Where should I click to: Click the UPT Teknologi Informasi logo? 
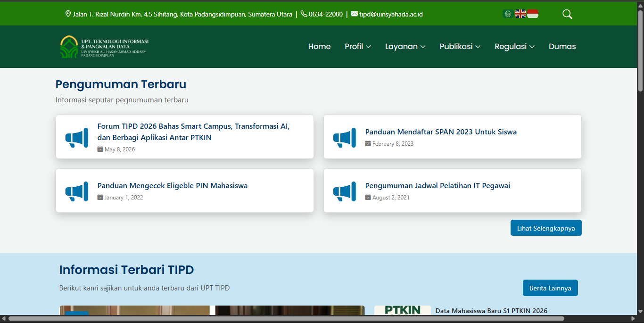(105, 47)
